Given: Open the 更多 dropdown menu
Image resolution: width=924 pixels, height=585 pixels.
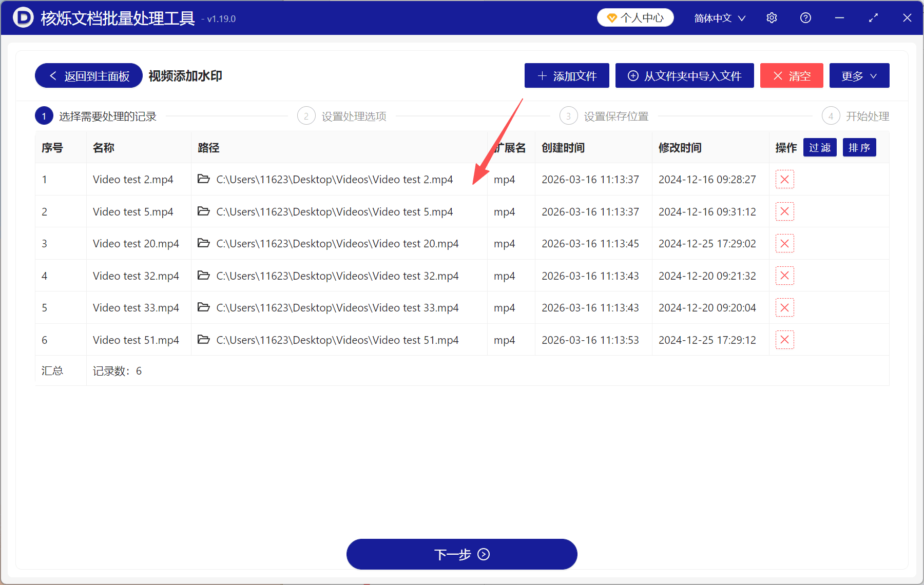Looking at the screenshot, I should tap(859, 75).
